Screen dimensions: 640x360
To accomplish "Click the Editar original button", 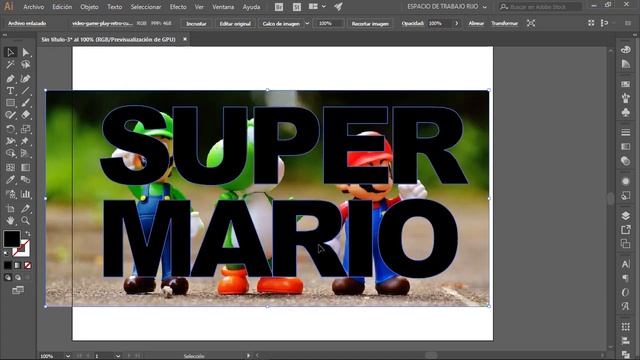I will coord(235,24).
